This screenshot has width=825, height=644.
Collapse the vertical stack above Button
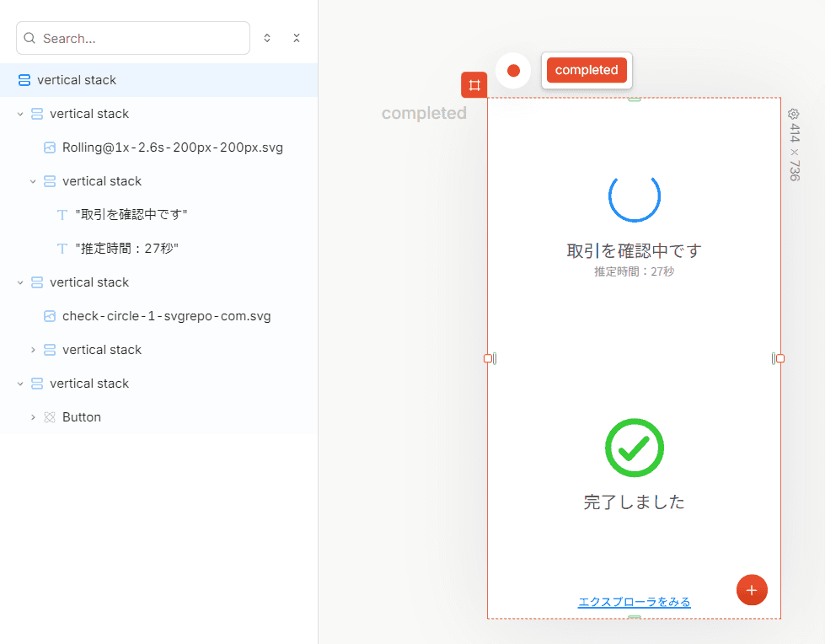pos(20,384)
